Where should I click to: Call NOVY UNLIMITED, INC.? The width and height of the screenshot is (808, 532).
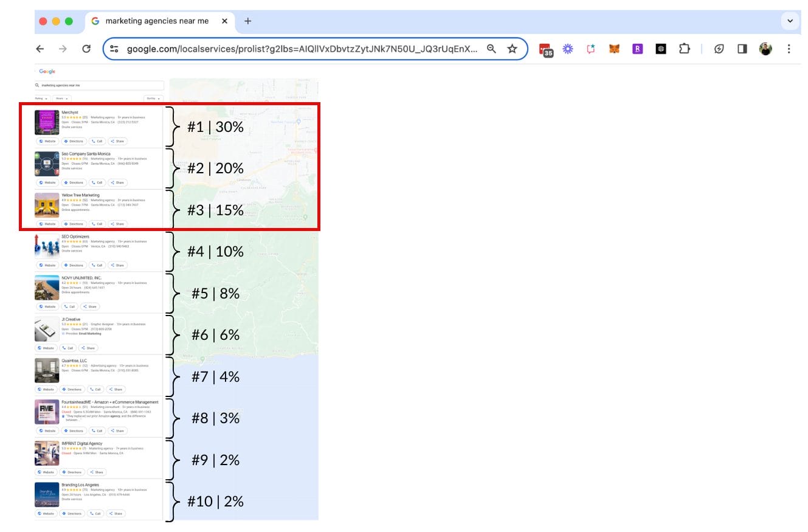tap(69, 306)
